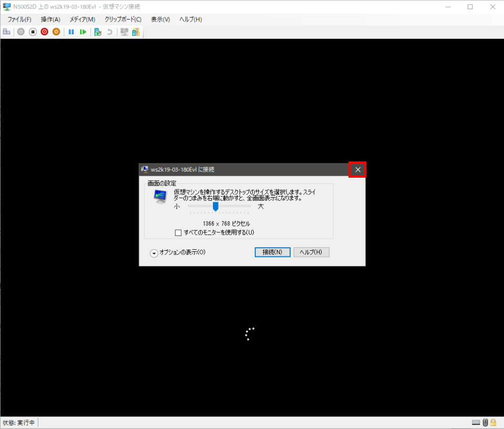Open the クリップボード menu
Image resolution: width=504 pixels, height=429 pixels.
122,19
